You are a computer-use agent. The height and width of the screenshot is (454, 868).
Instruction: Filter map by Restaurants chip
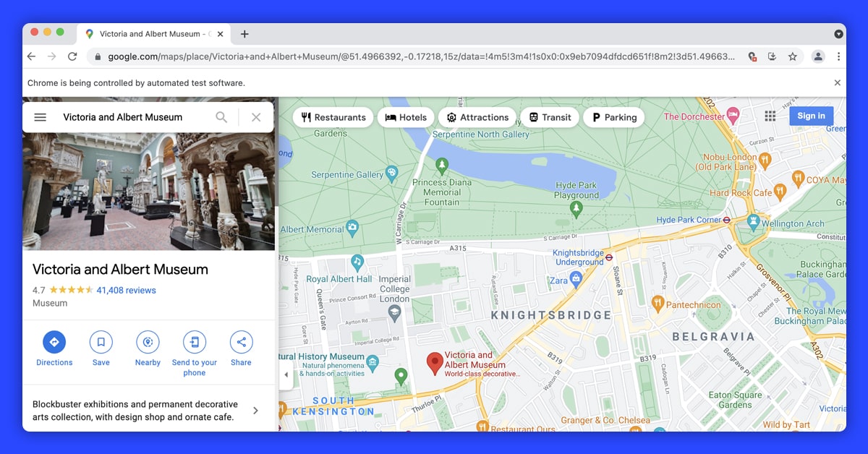pyautogui.click(x=333, y=117)
